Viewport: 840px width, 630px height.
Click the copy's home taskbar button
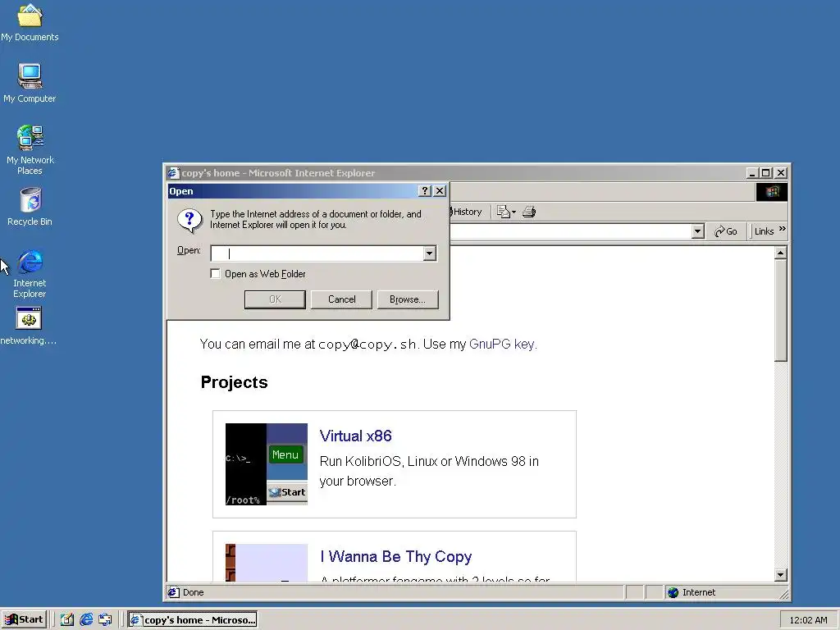pyautogui.click(x=192, y=620)
